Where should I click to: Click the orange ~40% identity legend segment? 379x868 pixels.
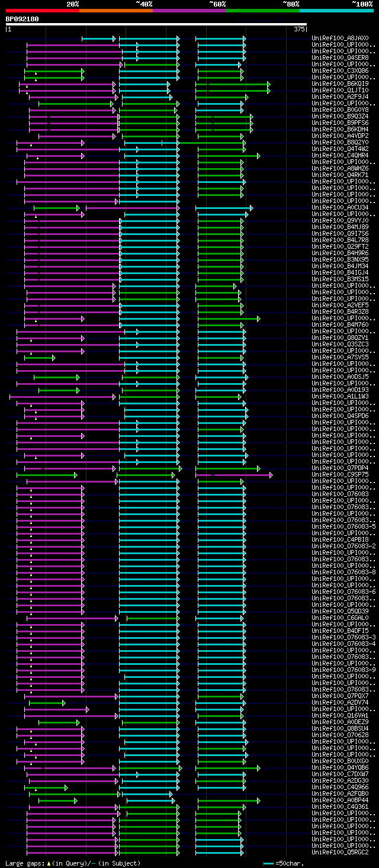point(116,11)
